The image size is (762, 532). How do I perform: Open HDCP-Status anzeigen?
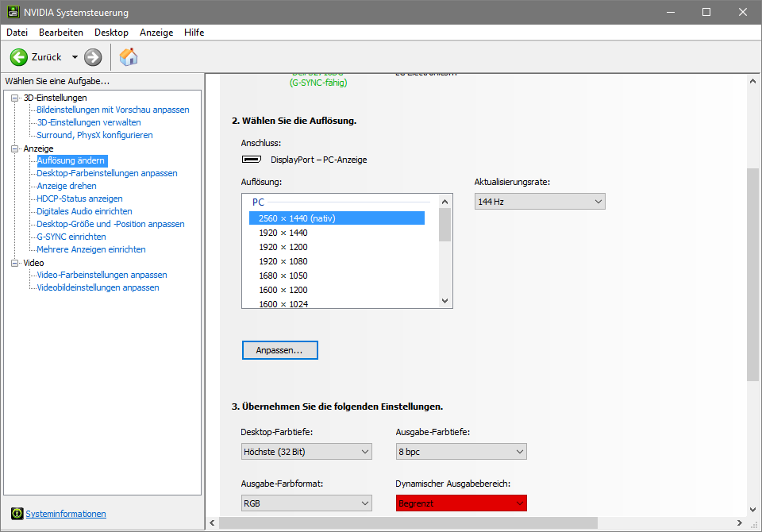tap(79, 199)
